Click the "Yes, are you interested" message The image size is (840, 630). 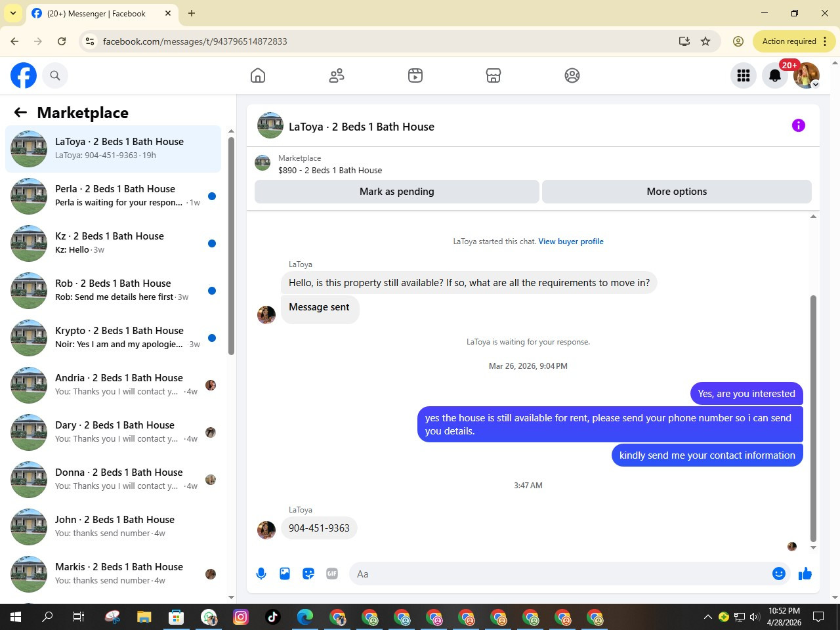747,394
